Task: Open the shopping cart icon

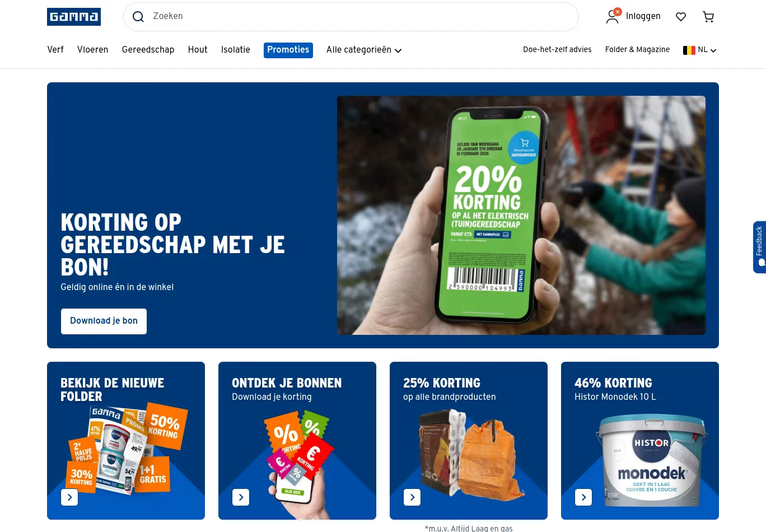Action: tap(708, 17)
